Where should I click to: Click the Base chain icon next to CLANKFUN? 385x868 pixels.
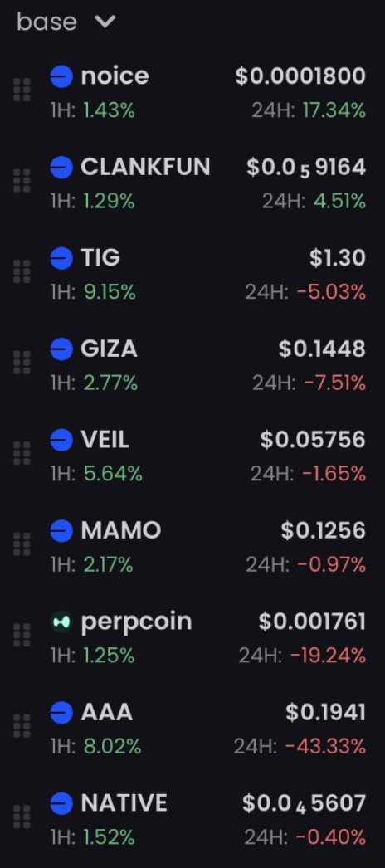click(61, 167)
